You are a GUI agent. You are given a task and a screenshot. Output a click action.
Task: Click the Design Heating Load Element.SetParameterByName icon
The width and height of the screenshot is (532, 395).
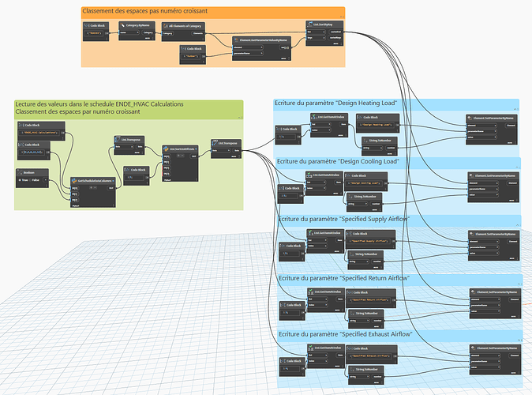470,118
